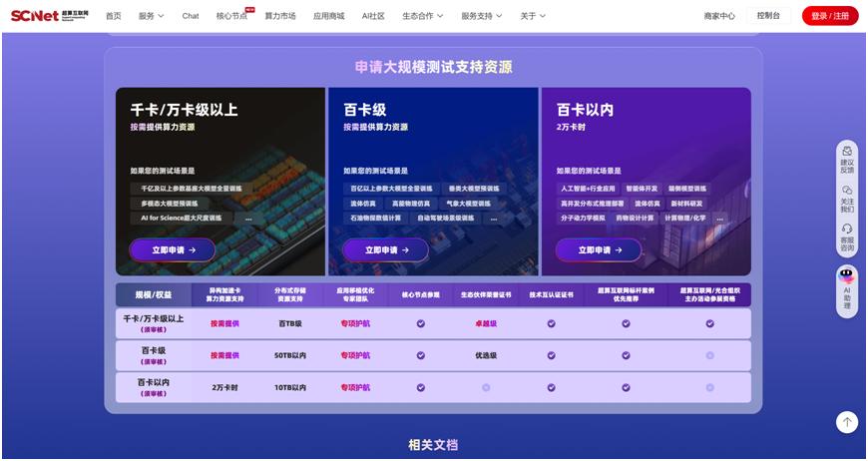Open the 建议反馈 feedback sidebar icon
868x461 pixels.
point(847,159)
